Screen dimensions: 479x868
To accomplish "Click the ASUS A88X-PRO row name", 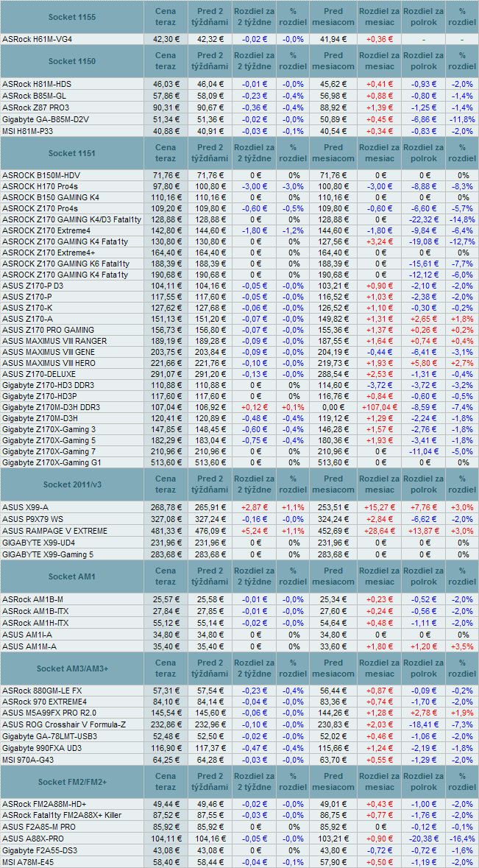I will 32,839.
